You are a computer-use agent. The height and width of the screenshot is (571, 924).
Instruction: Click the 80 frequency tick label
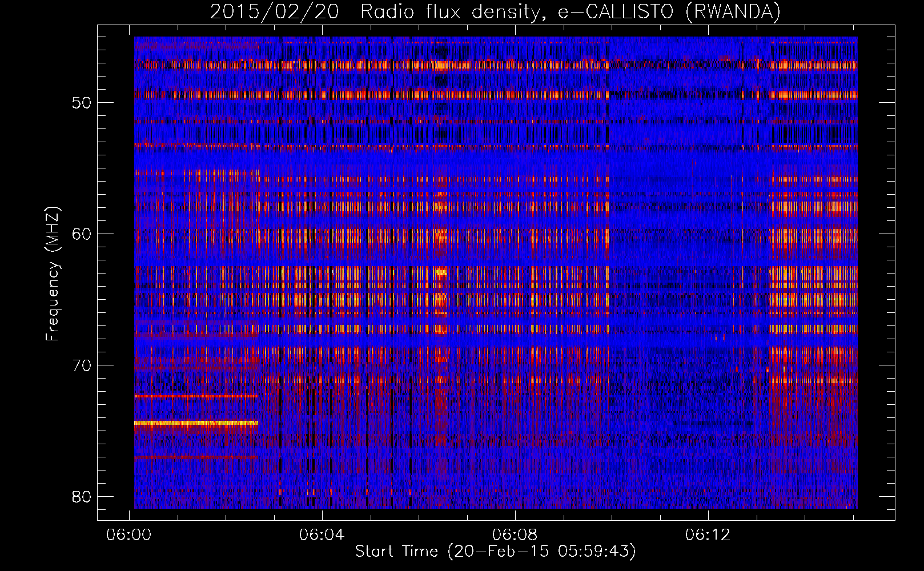(82, 497)
